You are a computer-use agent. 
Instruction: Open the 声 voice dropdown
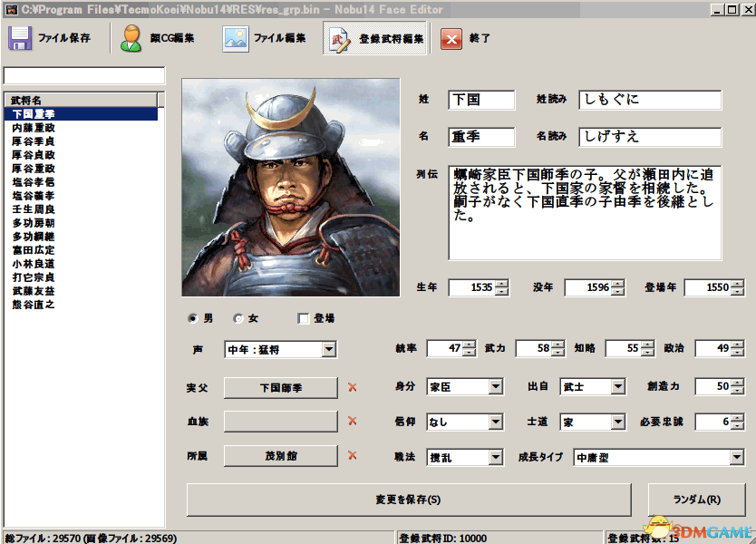click(x=329, y=349)
